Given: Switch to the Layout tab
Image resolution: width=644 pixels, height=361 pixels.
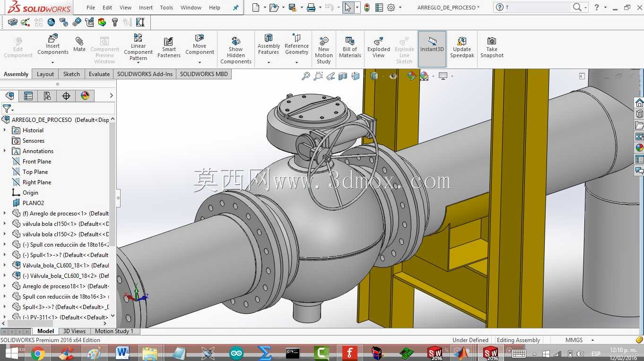Looking at the screenshot, I should [x=45, y=74].
